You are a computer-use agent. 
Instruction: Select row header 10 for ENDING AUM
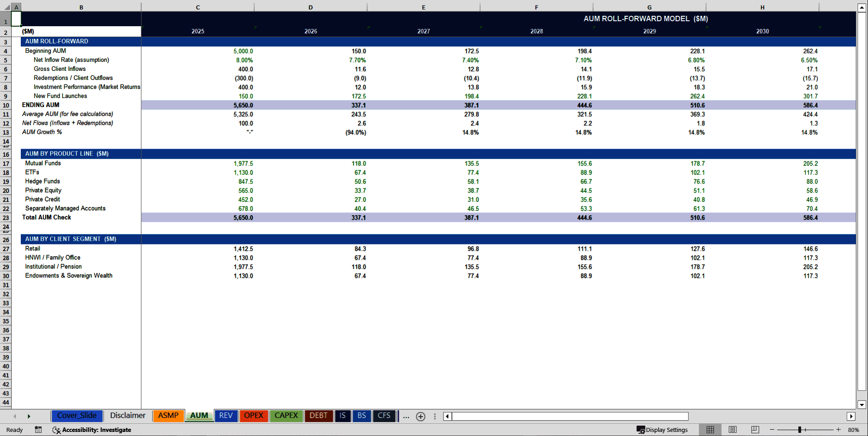point(6,105)
